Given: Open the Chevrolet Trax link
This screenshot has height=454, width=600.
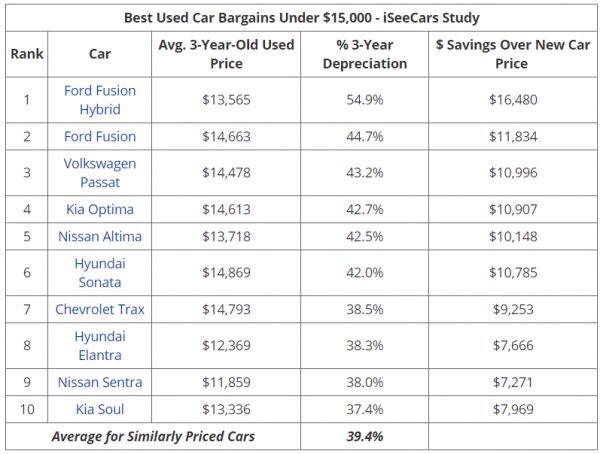Looking at the screenshot, I should pos(100,309).
